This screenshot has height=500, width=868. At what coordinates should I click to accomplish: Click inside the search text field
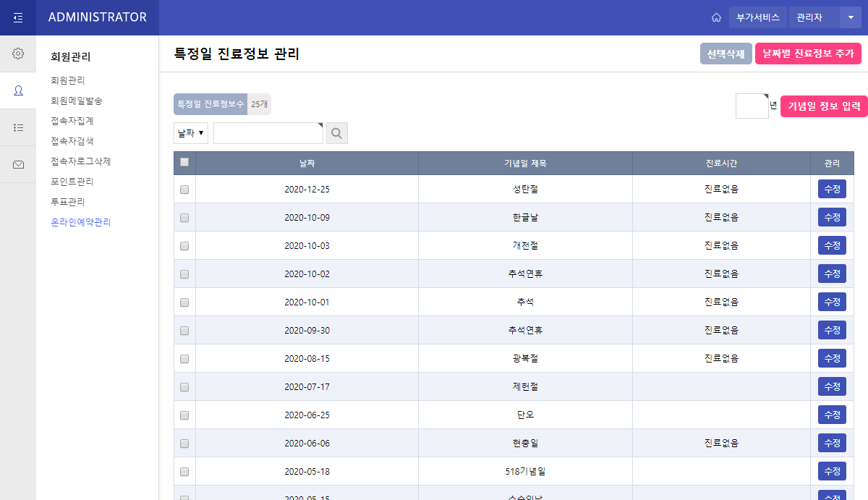(268, 132)
